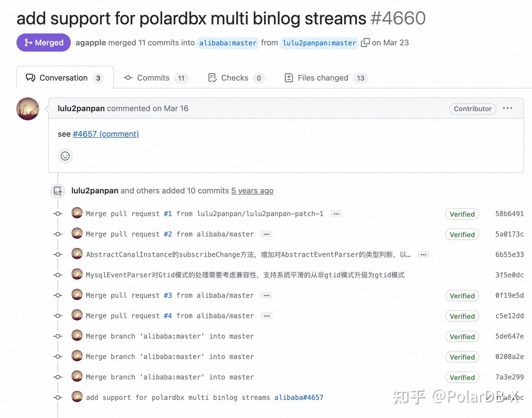Screen dimensions: 532x418
Task: Click the file diff icon on Files changed tab
Action: coord(289,77)
